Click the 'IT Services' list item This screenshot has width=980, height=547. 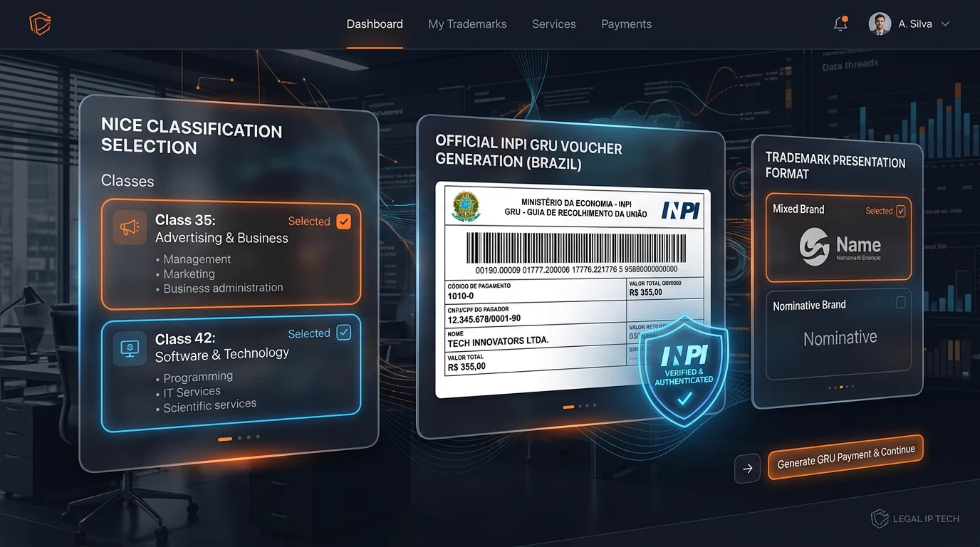click(x=192, y=392)
